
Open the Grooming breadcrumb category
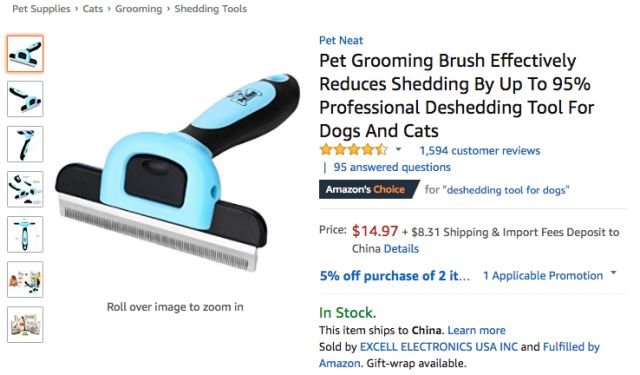pos(138,9)
